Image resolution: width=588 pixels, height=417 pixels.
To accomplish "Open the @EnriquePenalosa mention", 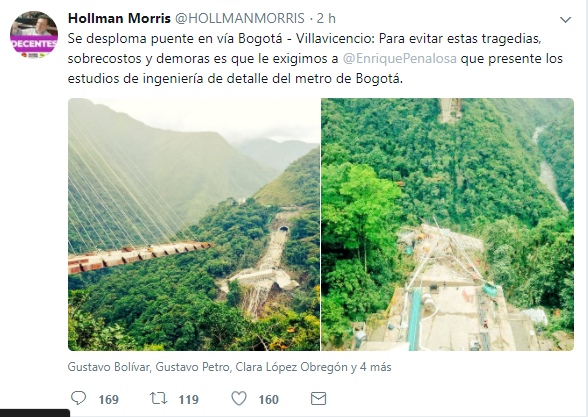I will point(399,58).
